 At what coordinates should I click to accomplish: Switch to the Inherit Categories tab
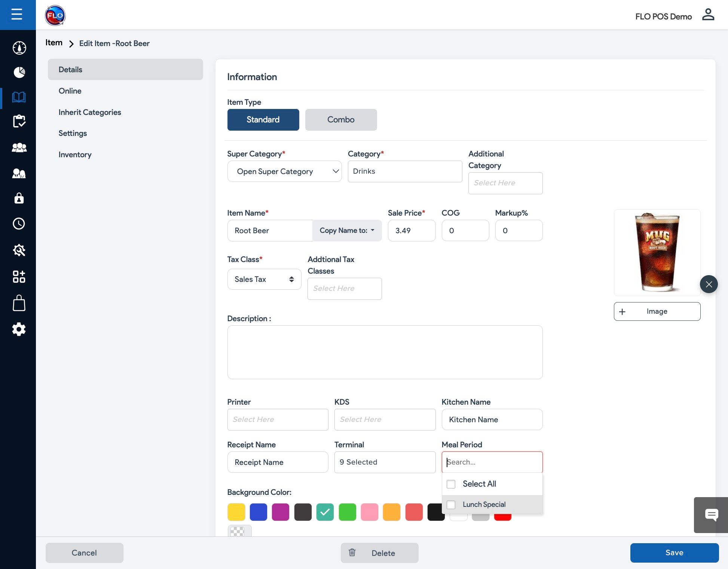point(90,112)
